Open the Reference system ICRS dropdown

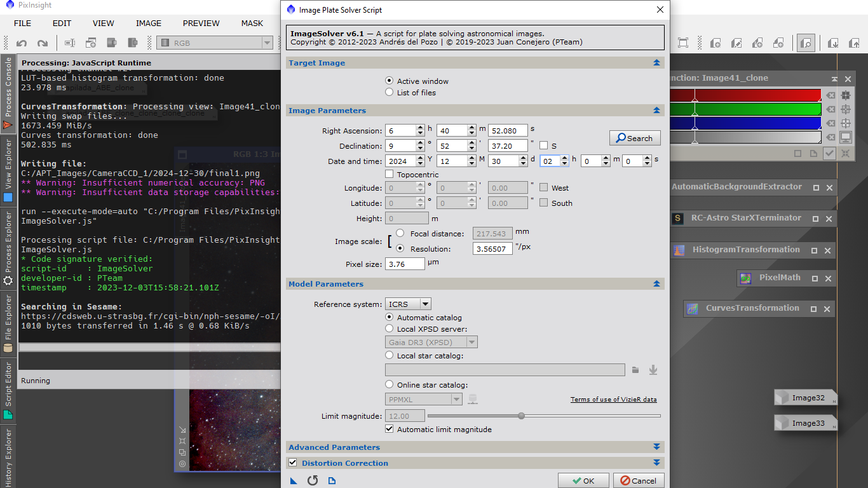point(408,304)
